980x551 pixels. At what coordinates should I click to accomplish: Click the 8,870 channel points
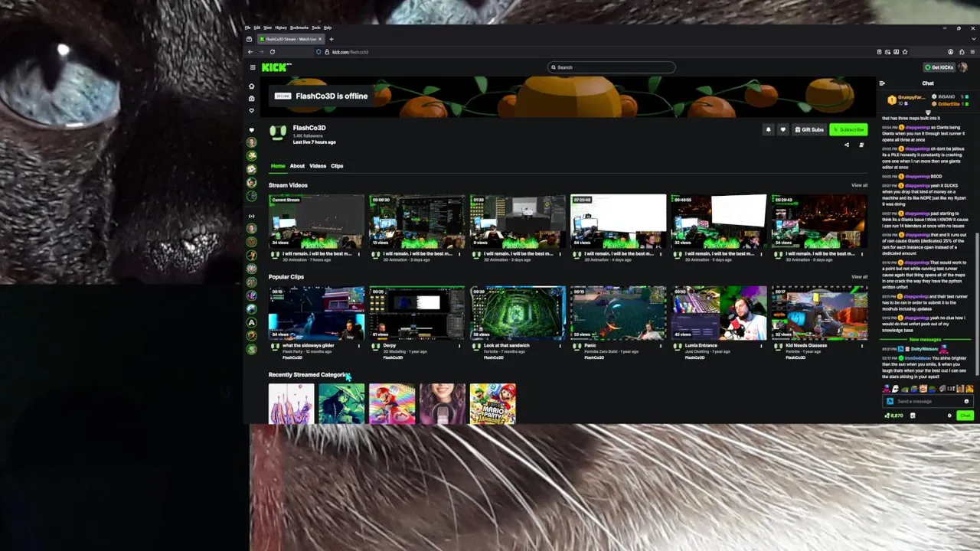point(893,416)
